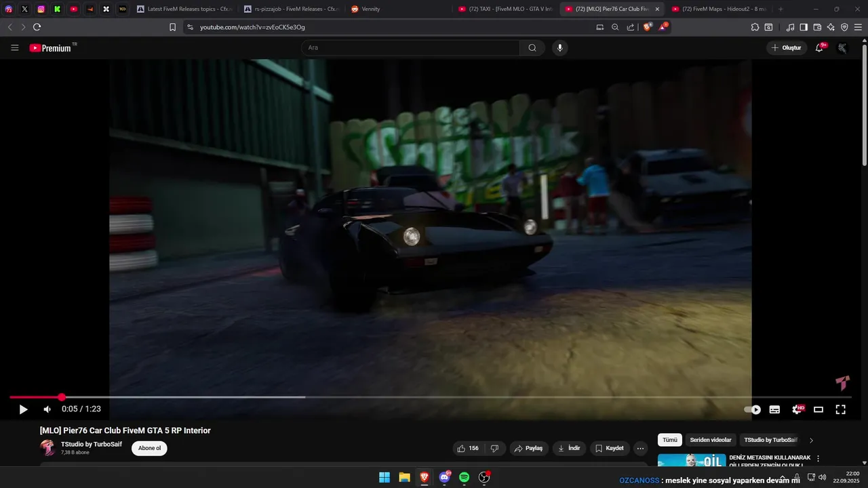This screenshot has height=488, width=868.
Task: Click the youtube.com address bar URL
Action: tap(252, 27)
